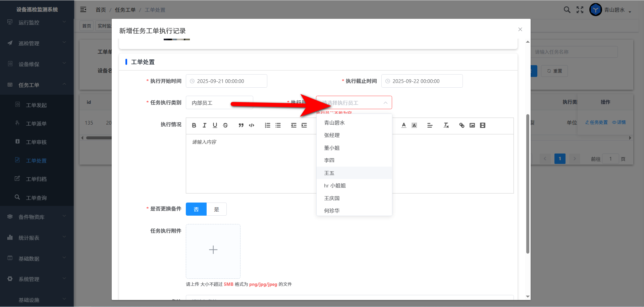
Task: Click the 执行开始时间 date field
Action: (x=226, y=81)
